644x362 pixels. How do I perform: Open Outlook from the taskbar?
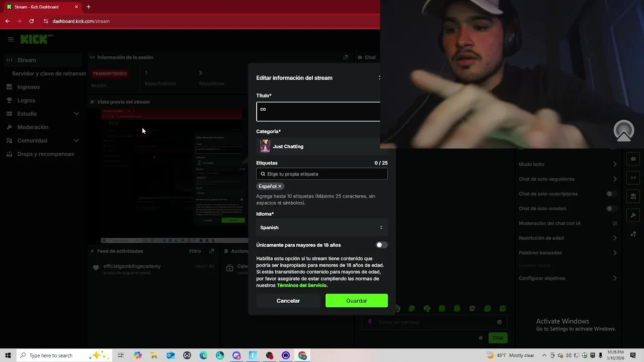pos(171,355)
